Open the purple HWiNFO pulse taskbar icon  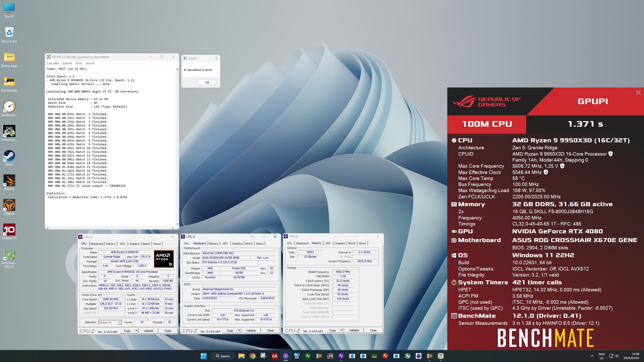pos(341,356)
